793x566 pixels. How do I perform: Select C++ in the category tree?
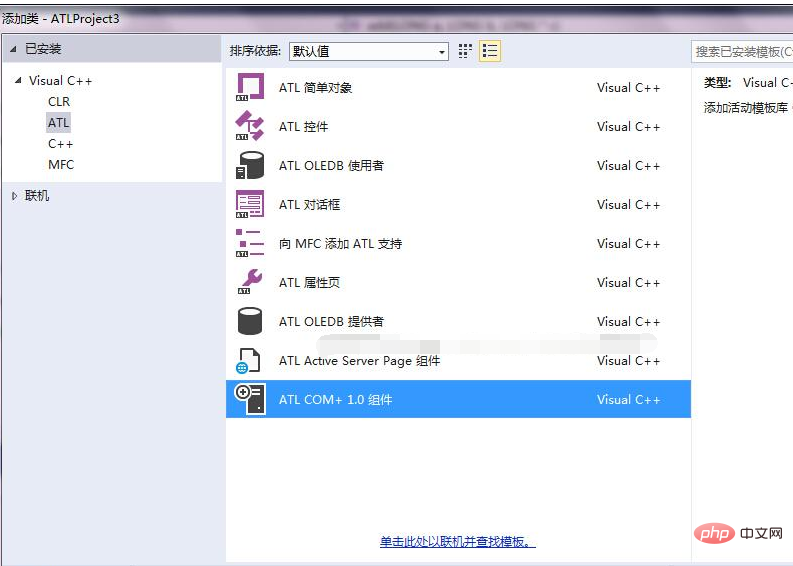tap(61, 144)
